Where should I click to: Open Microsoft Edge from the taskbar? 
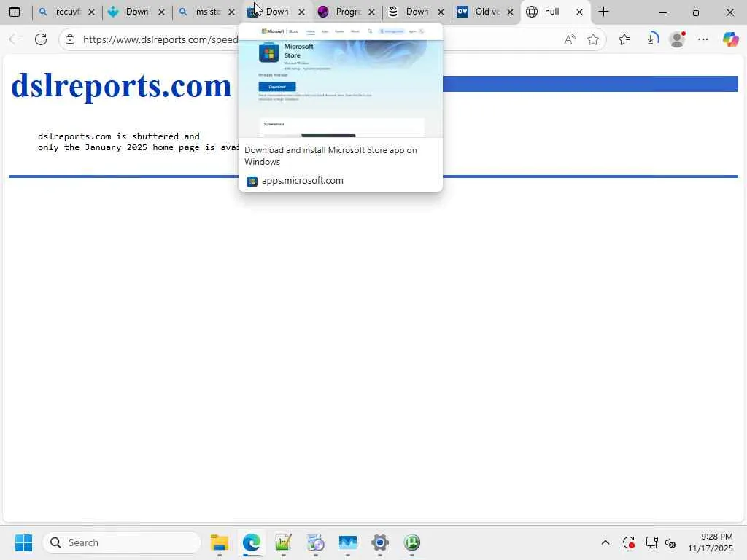tap(251, 542)
